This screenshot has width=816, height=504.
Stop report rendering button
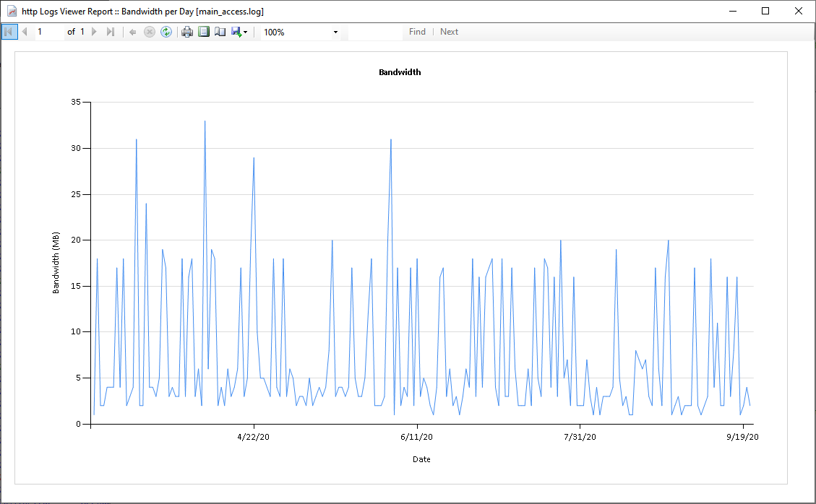(x=150, y=32)
